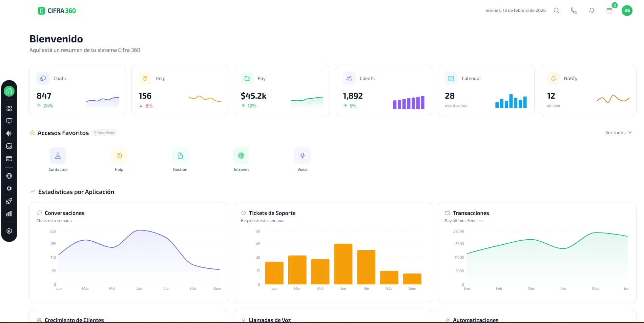The image size is (644, 323).
Task: Click the phone icon in header
Action: pos(574,11)
